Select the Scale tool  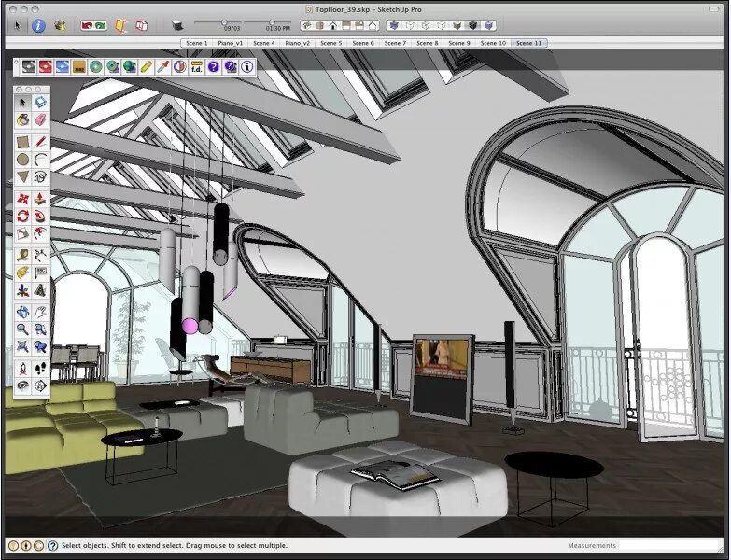pos(22,233)
